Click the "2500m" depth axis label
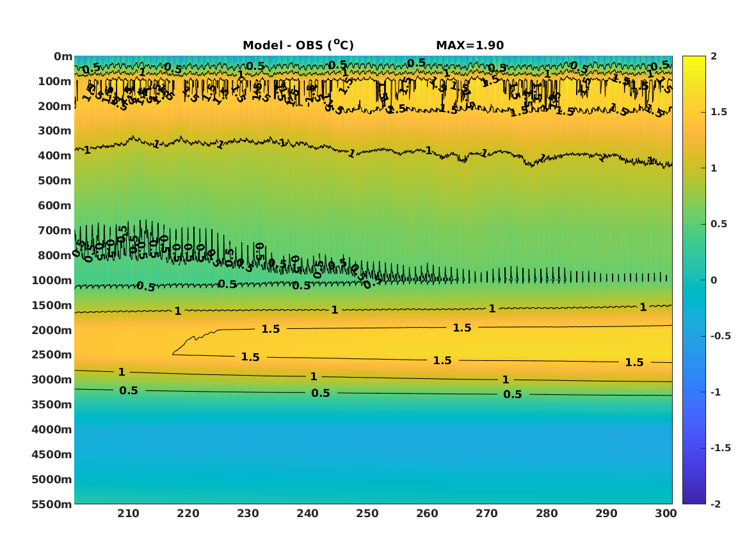Screen dimensions: 747x560 coord(52,355)
